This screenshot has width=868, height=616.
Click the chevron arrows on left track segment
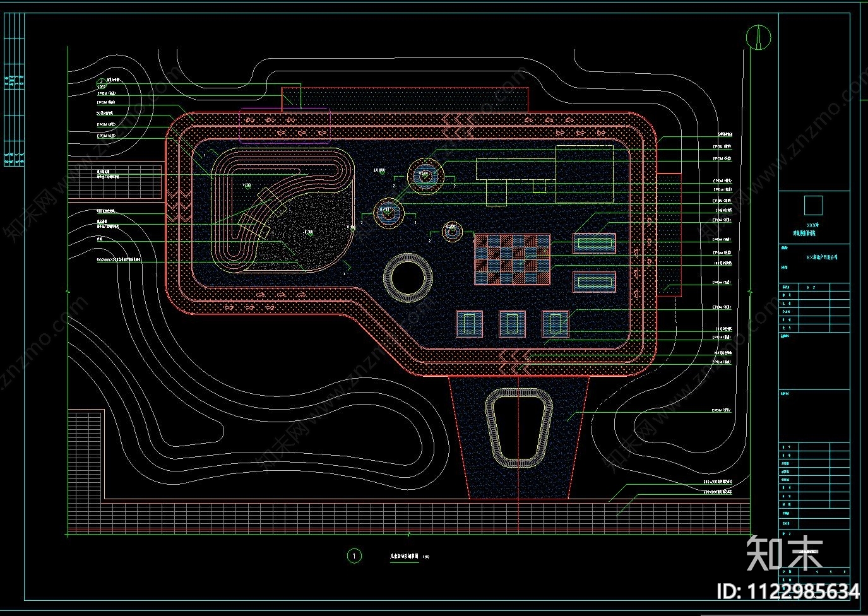[x=178, y=206]
